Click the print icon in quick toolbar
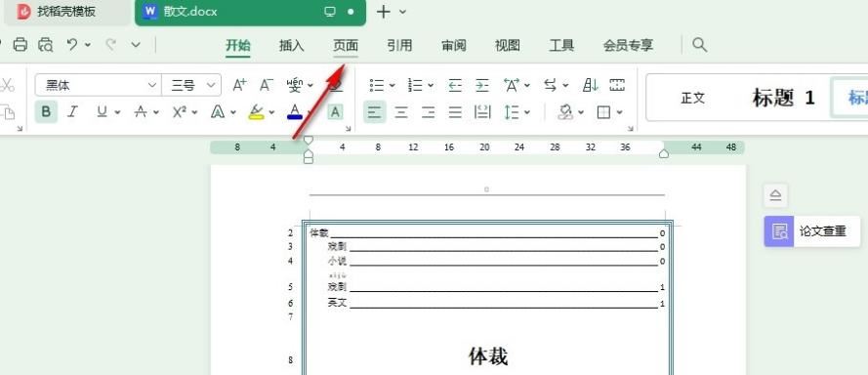Screen dimensions: 868x375 click(20, 45)
